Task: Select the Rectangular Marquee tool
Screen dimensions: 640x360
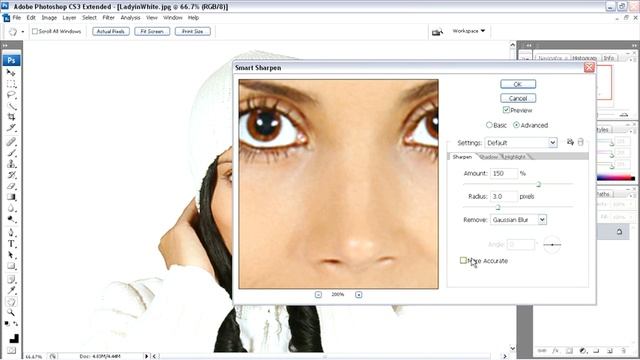Action: 11,84
